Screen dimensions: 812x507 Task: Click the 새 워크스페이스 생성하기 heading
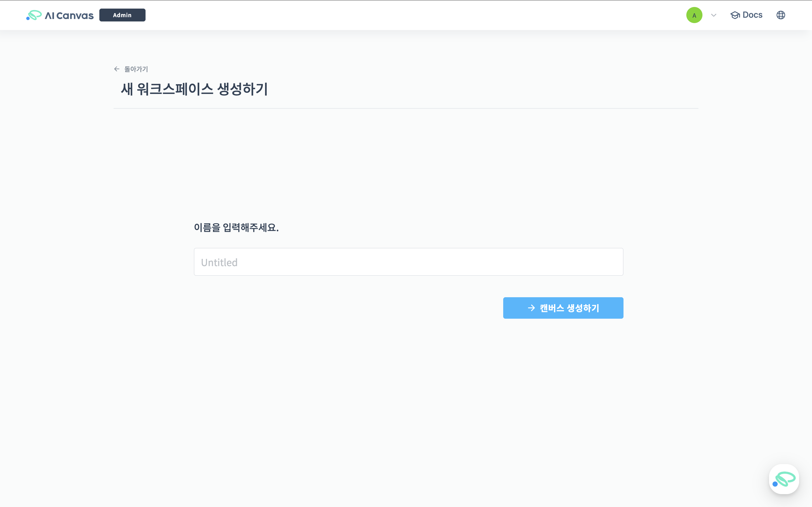click(194, 89)
